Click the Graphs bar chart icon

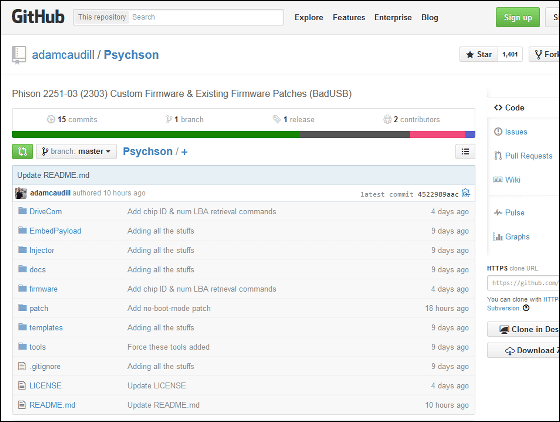tap(498, 236)
